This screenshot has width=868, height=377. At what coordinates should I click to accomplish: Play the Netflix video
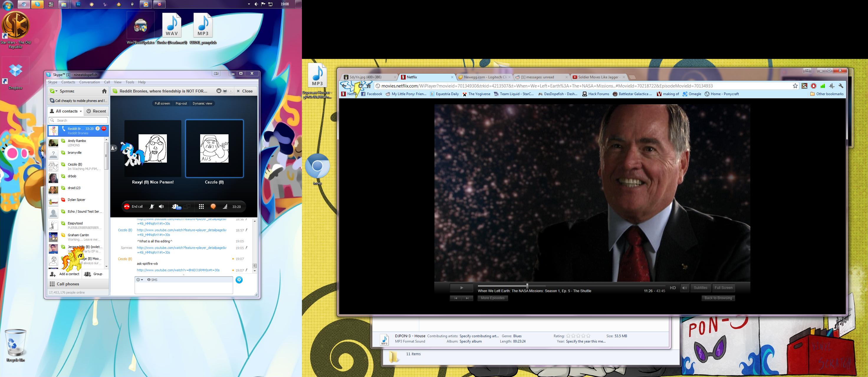(462, 288)
